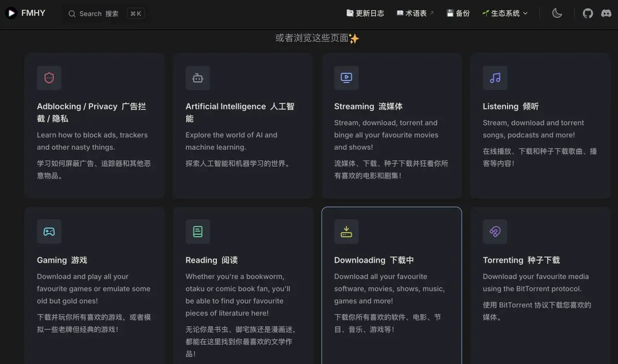
Task: Open the Gaming 游戏 card title
Action: pos(62,260)
